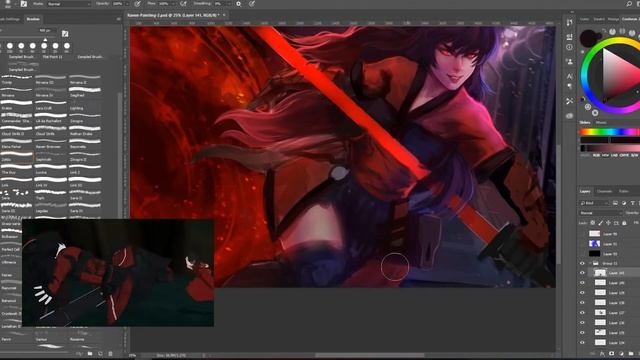Image resolution: width=640 pixels, height=360 pixels.
Task: Click first icon of the collapsed panel strip
Action: pyautogui.click(x=569, y=22)
